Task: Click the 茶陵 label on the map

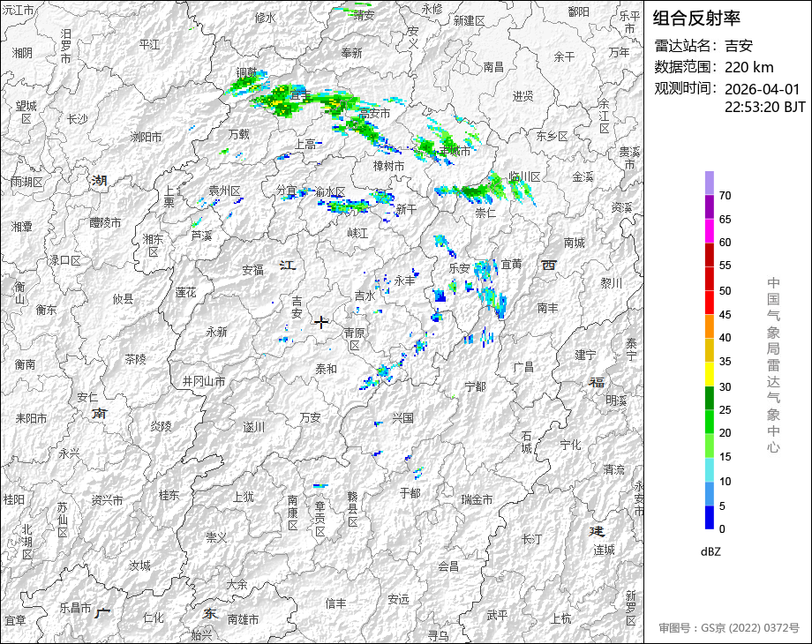Action: (136, 359)
